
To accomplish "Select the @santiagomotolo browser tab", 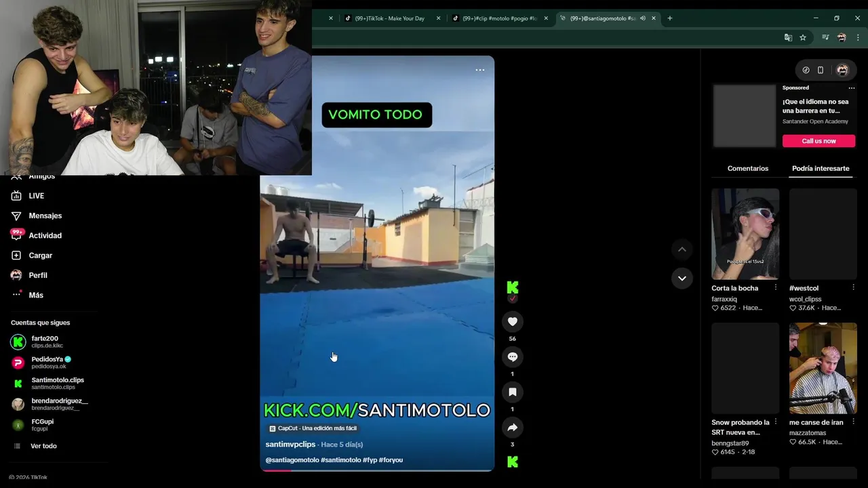I will [x=603, y=18].
